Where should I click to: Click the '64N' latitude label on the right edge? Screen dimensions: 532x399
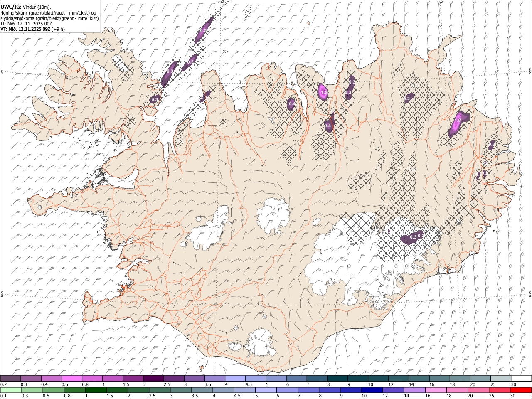click(530, 293)
